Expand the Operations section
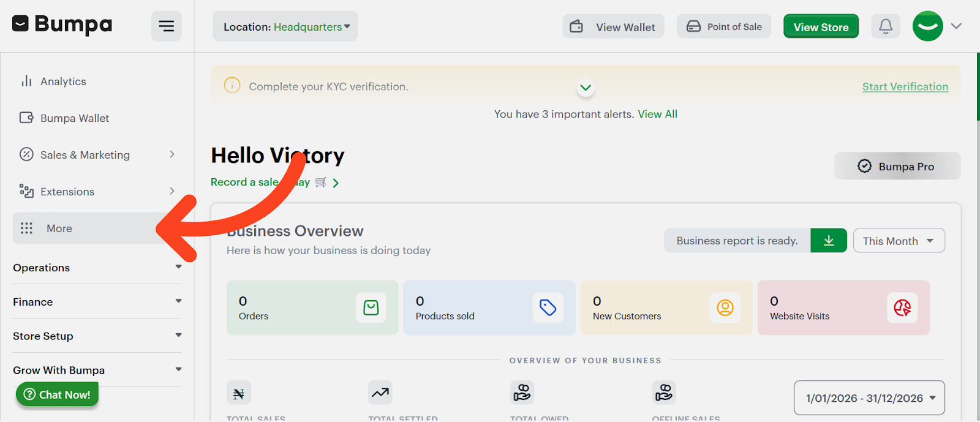Image resolution: width=980 pixels, height=422 pixels. point(97,268)
